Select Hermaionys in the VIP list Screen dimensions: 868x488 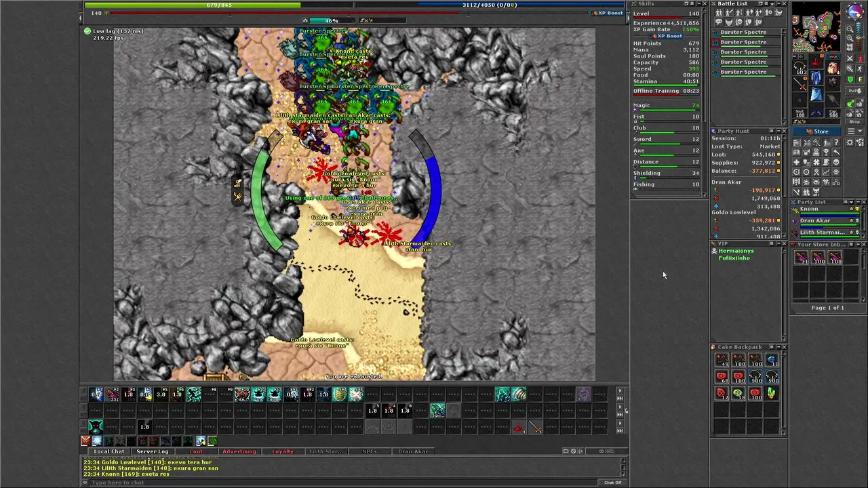pyautogui.click(x=736, y=251)
